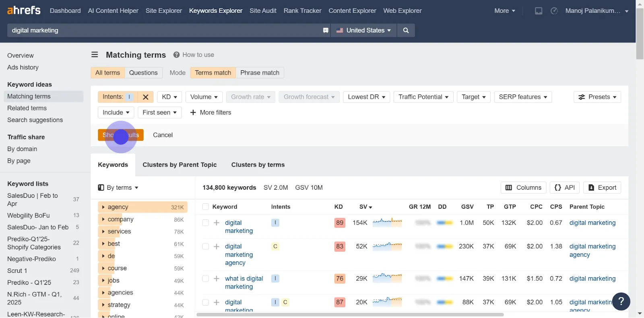Open the By terms grouping dropdown
Image resolution: width=644 pixels, height=318 pixels.
click(x=118, y=188)
